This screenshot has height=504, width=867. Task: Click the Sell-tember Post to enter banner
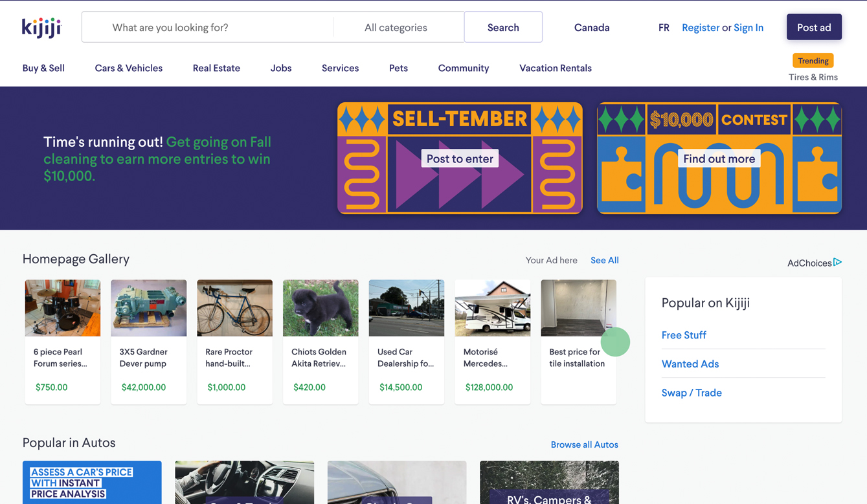point(460,159)
